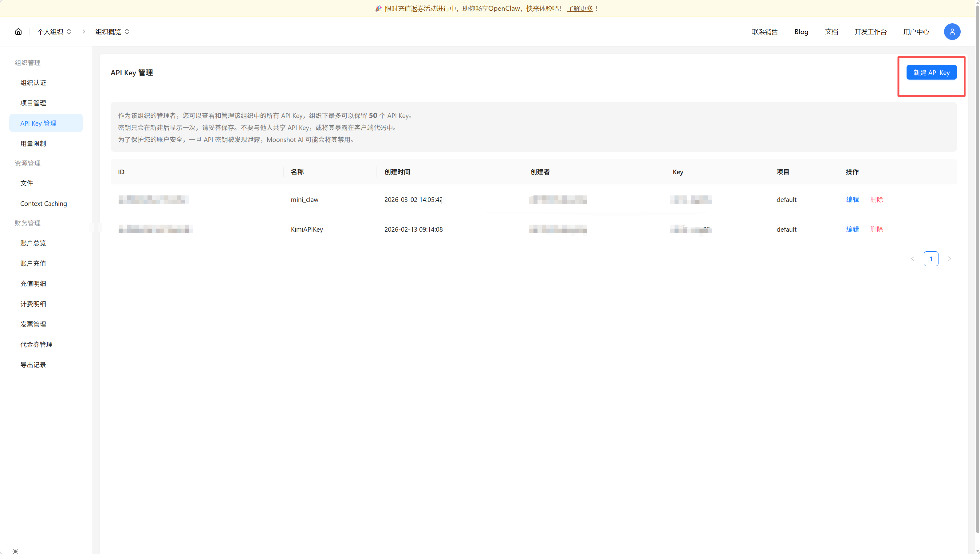Open the user avatar menu
The height and width of the screenshot is (554, 980).
952,32
